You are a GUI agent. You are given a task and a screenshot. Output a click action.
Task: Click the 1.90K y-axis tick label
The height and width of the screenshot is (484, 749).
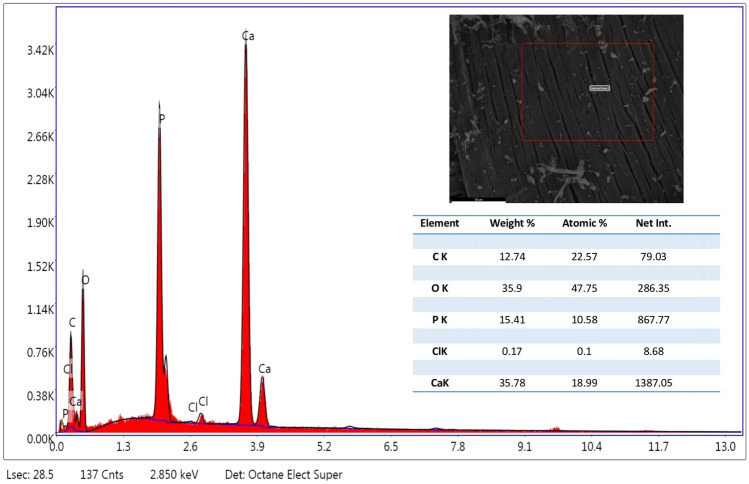click(41, 223)
